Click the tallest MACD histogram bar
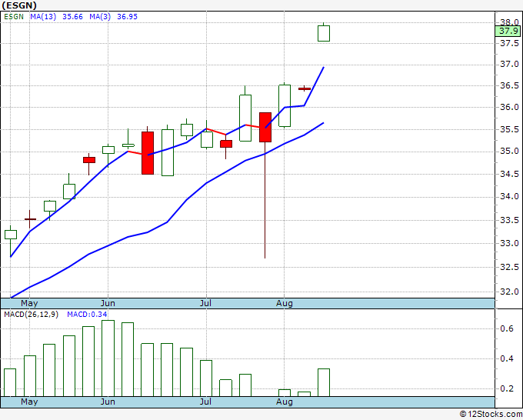This screenshot has width=523, height=420. coord(108,358)
